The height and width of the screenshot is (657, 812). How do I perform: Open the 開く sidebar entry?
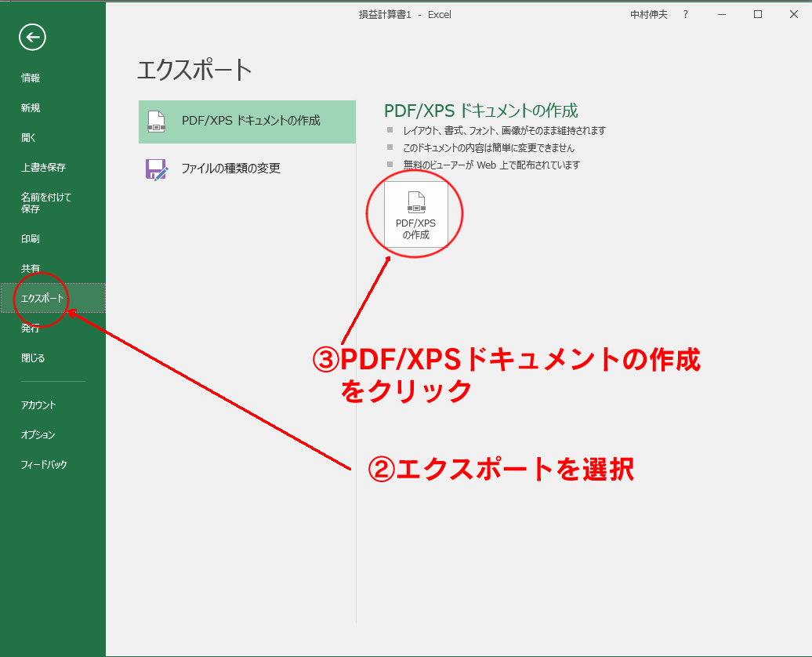coord(28,138)
